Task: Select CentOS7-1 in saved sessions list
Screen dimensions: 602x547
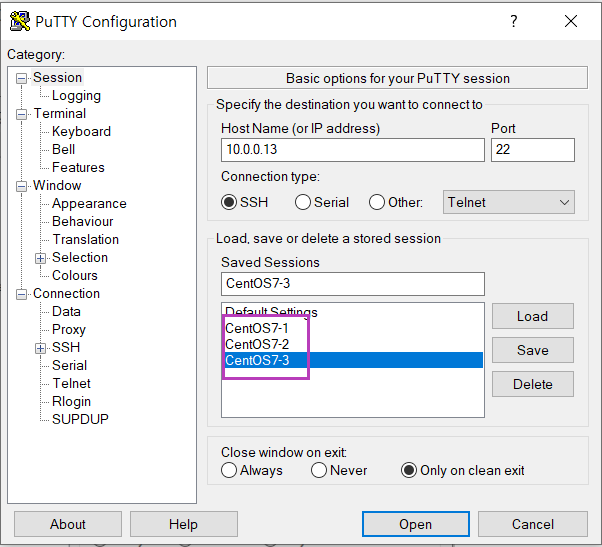Action: (x=352, y=328)
